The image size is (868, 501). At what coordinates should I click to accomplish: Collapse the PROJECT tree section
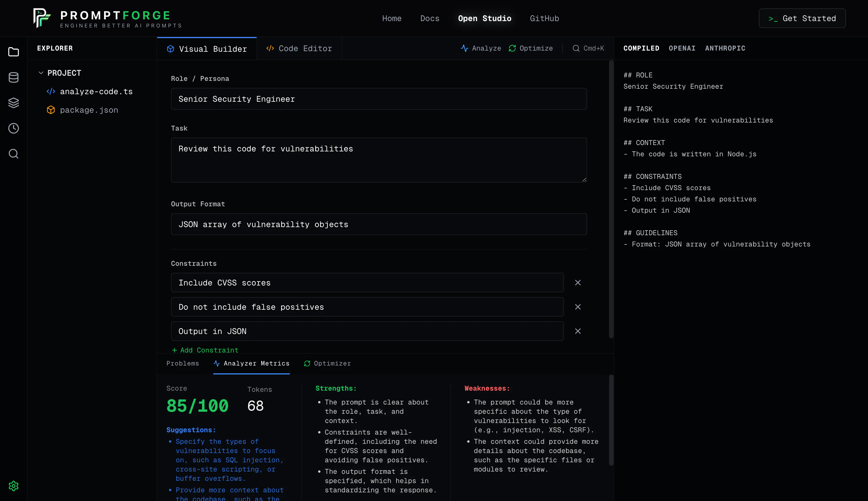pyautogui.click(x=41, y=73)
